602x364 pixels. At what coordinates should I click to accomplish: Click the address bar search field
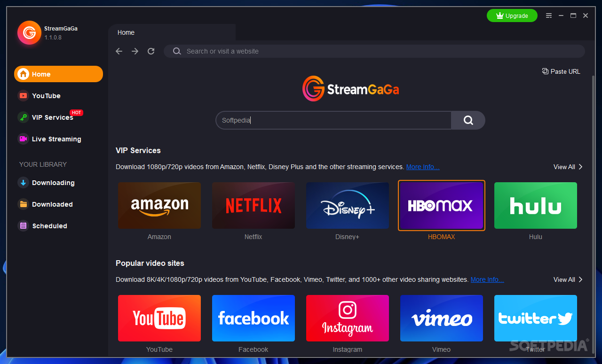374,51
